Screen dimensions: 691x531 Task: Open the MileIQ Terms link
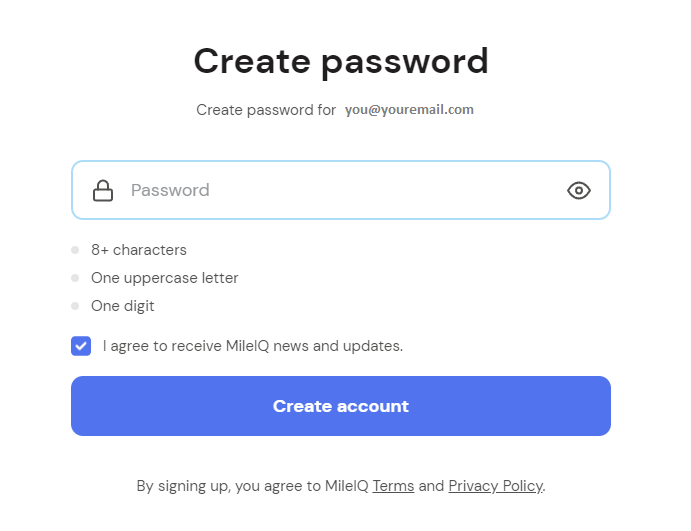393,486
